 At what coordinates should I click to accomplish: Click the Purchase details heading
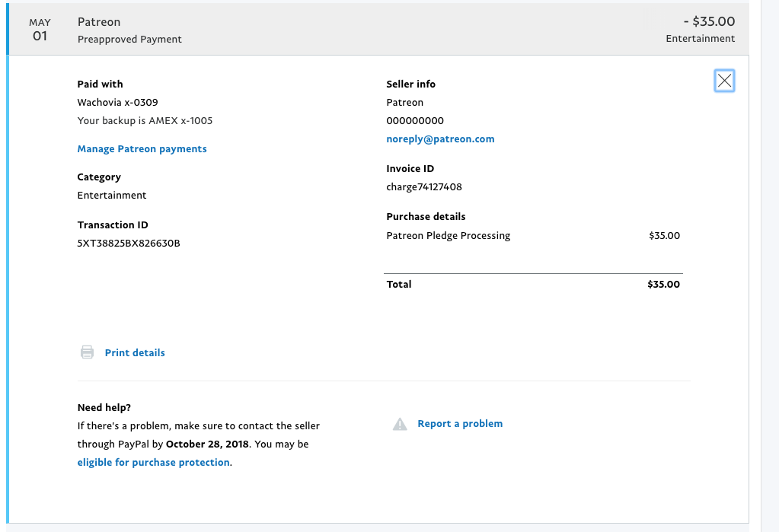[426, 217]
